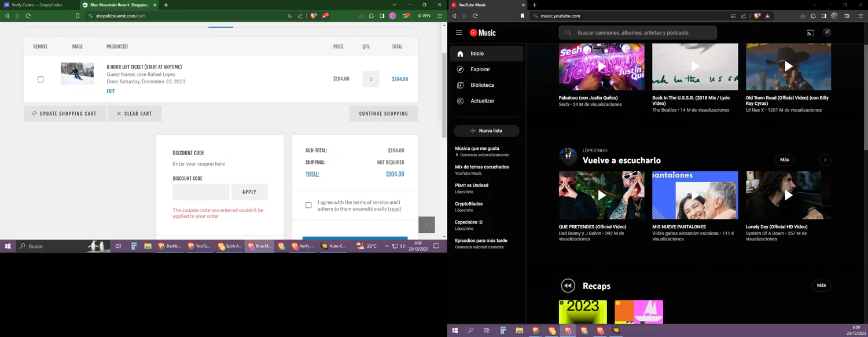Play MIS NUEVE PANTALONES thumbnail
Image resolution: width=868 pixels, height=337 pixels.
pyautogui.click(x=695, y=195)
